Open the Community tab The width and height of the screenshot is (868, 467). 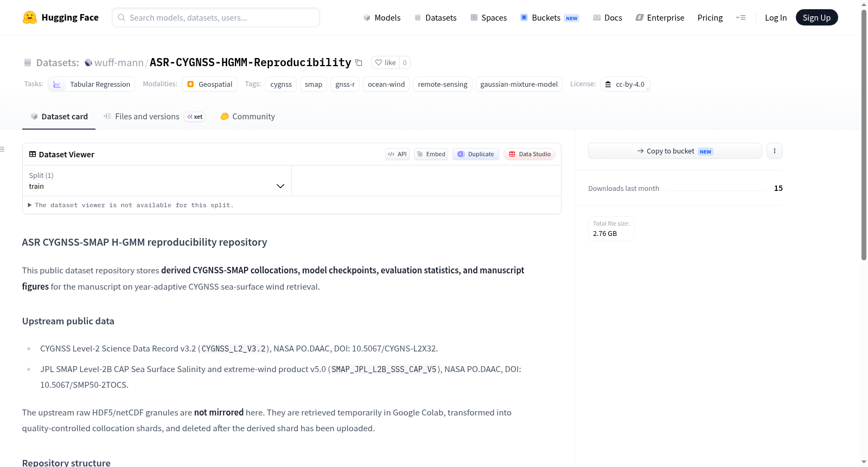pos(247,116)
